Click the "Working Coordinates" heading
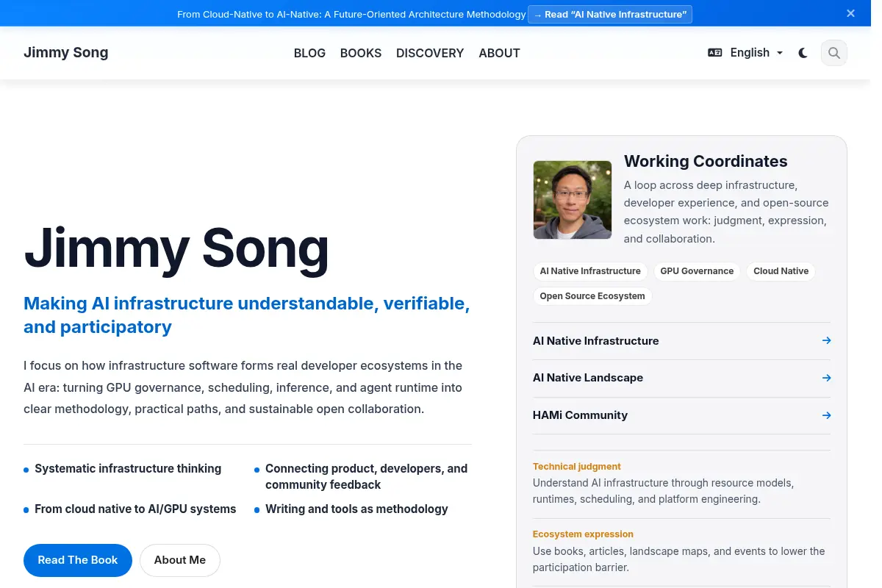 706,162
